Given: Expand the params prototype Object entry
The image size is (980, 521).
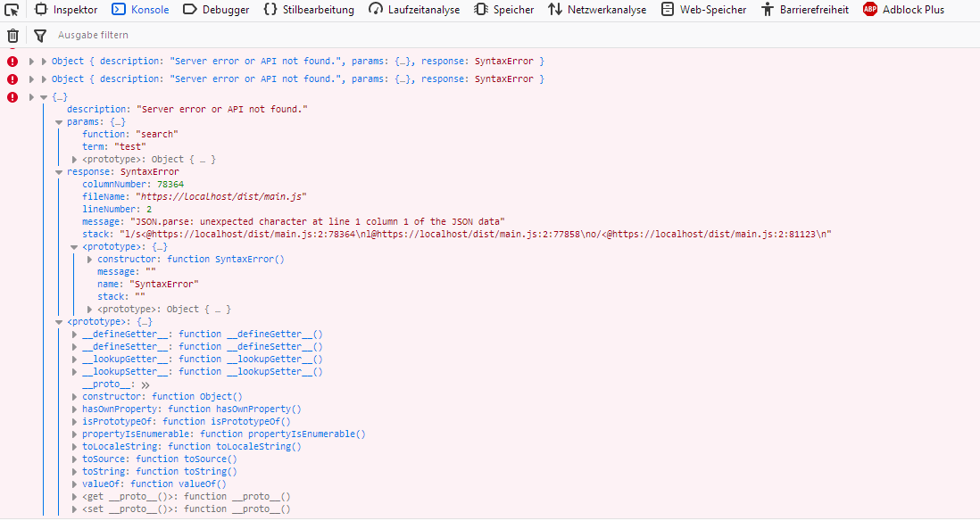Looking at the screenshot, I should (x=74, y=159).
